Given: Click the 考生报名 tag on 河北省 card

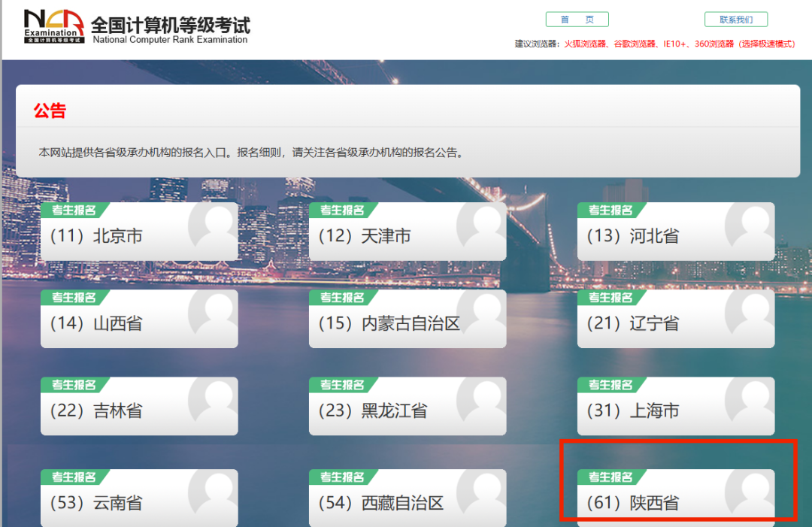Looking at the screenshot, I should (x=611, y=210).
